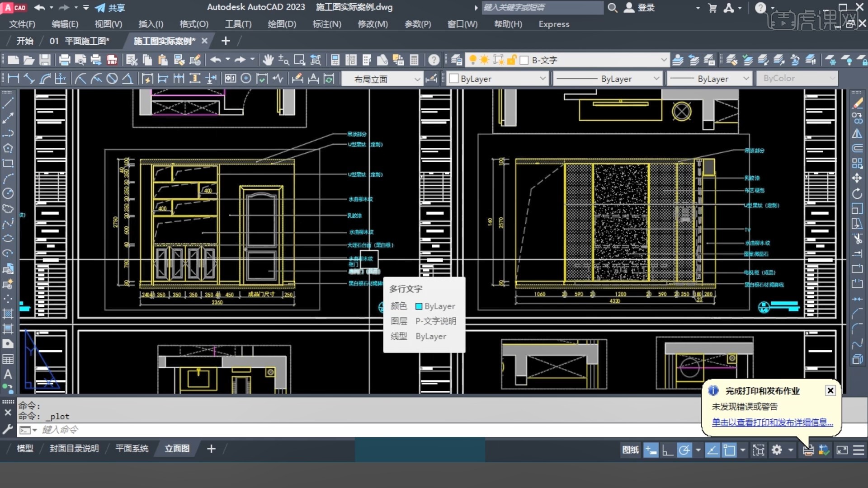
Task: Switch to the 01 平面施工图 document tab
Action: [x=80, y=41]
